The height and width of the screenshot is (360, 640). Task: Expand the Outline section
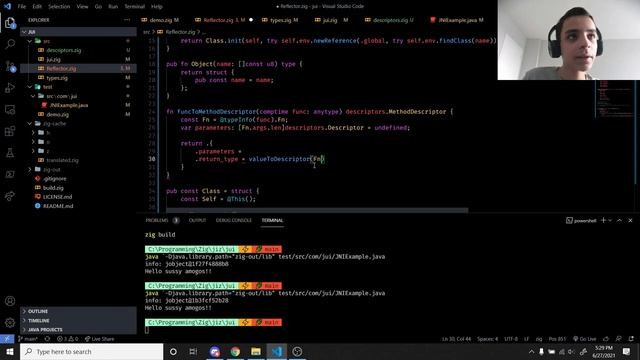pos(78,311)
